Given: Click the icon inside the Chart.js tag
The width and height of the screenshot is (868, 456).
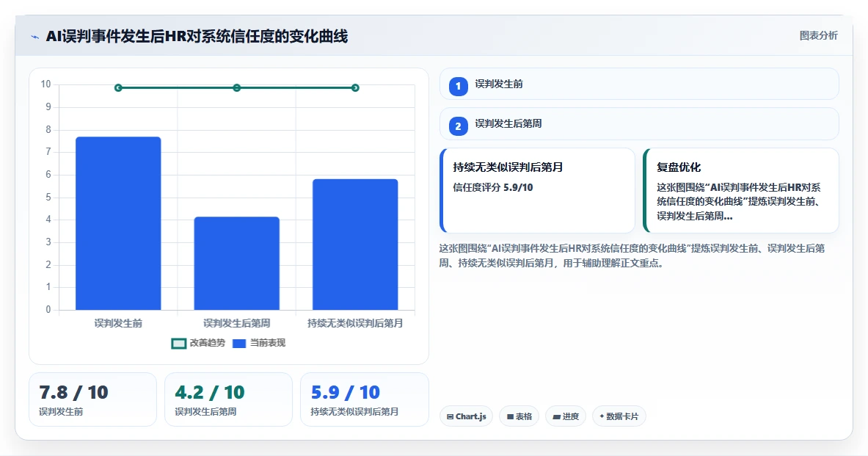Looking at the screenshot, I should (450, 416).
